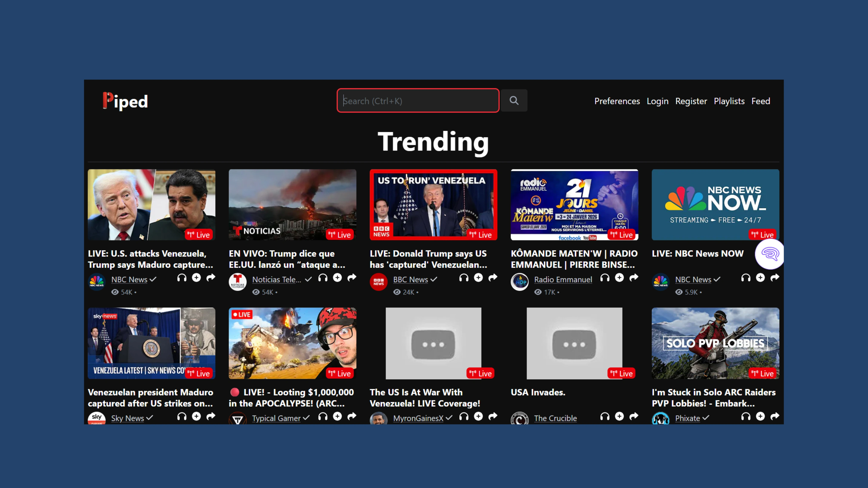
Task: Open Playlists
Action: point(729,101)
